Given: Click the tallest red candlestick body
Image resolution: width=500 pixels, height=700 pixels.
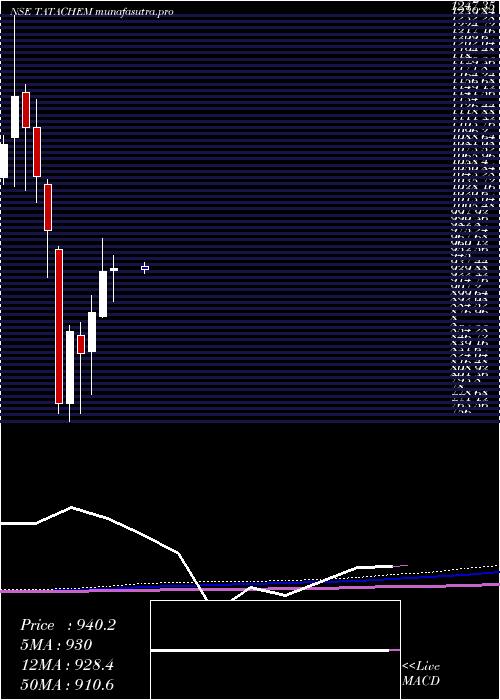Looking at the screenshot, I should pos(59,326).
